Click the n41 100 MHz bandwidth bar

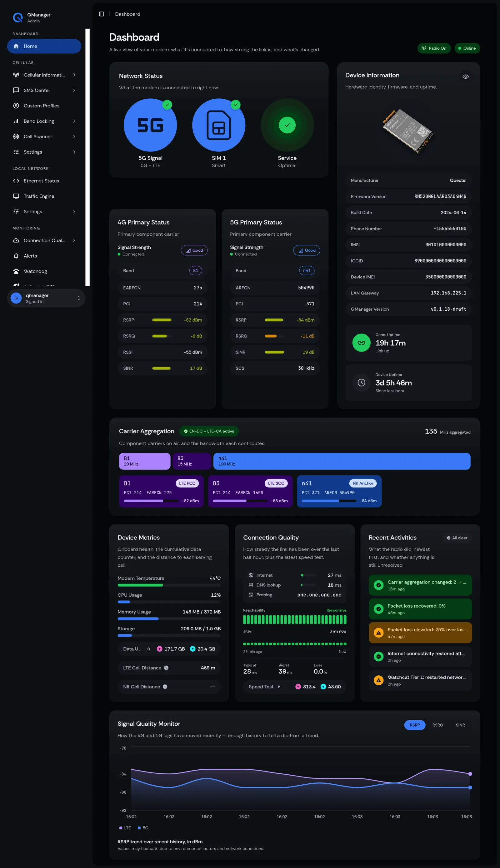coord(342,461)
